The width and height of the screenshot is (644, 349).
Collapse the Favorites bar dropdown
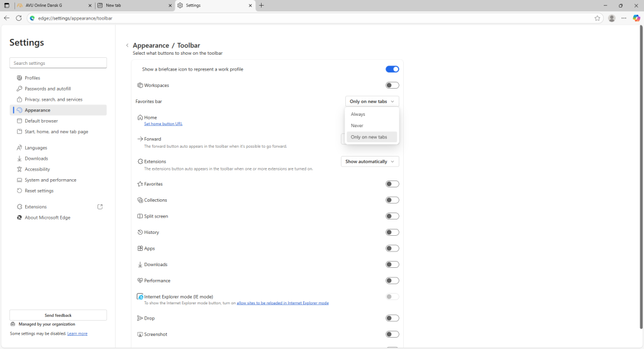(x=372, y=101)
